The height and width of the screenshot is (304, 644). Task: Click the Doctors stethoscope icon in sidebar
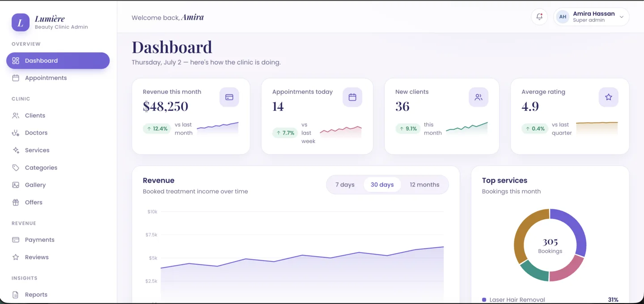coord(16,133)
